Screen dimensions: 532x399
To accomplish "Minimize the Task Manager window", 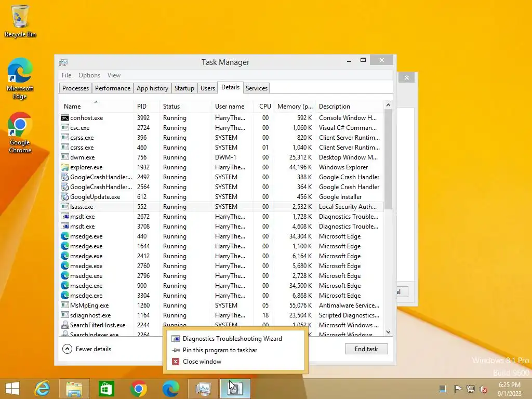I will 349,60.
